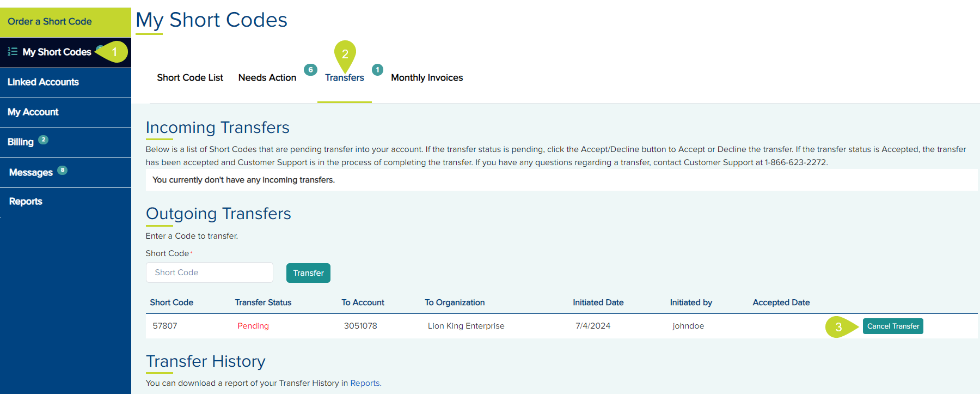Click the Billing notification badge showing 2
980x394 pixels.
click(x=44, y=140)
